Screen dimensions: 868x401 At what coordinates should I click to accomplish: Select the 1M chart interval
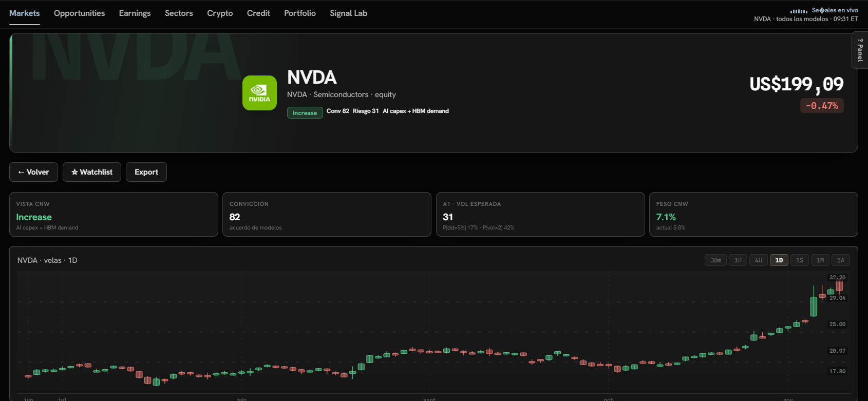(x=820, y=260)
